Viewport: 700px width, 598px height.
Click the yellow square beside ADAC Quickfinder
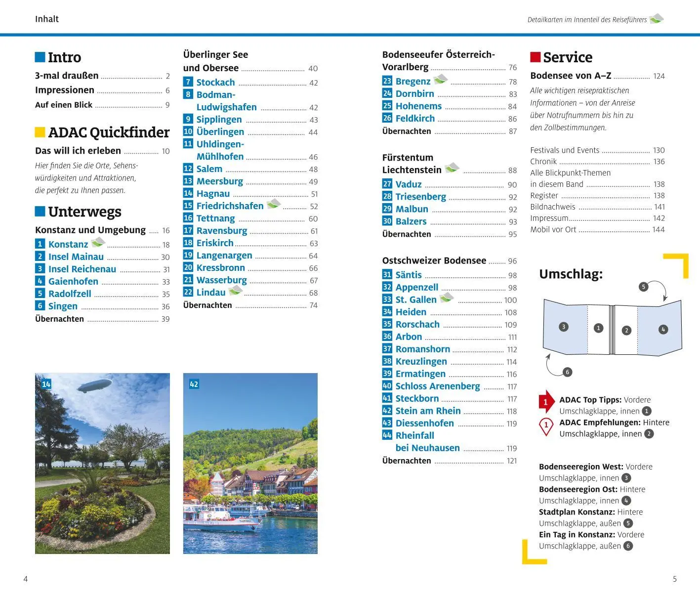[40, 132]
